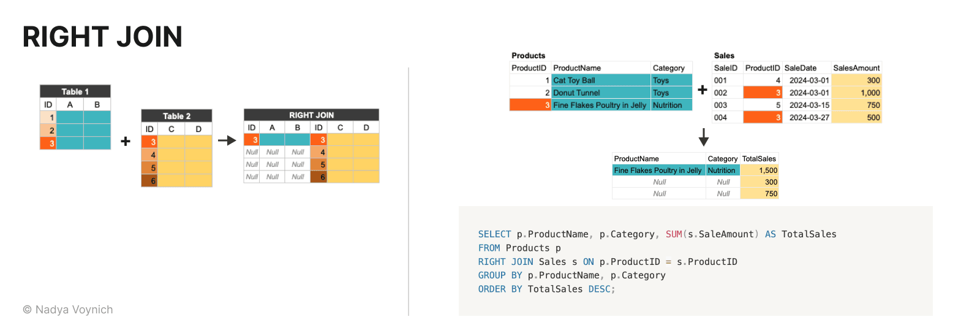The image size is (980, 333).
Task: Click the SELECT keyword in the SQL code
Action: 494,234
